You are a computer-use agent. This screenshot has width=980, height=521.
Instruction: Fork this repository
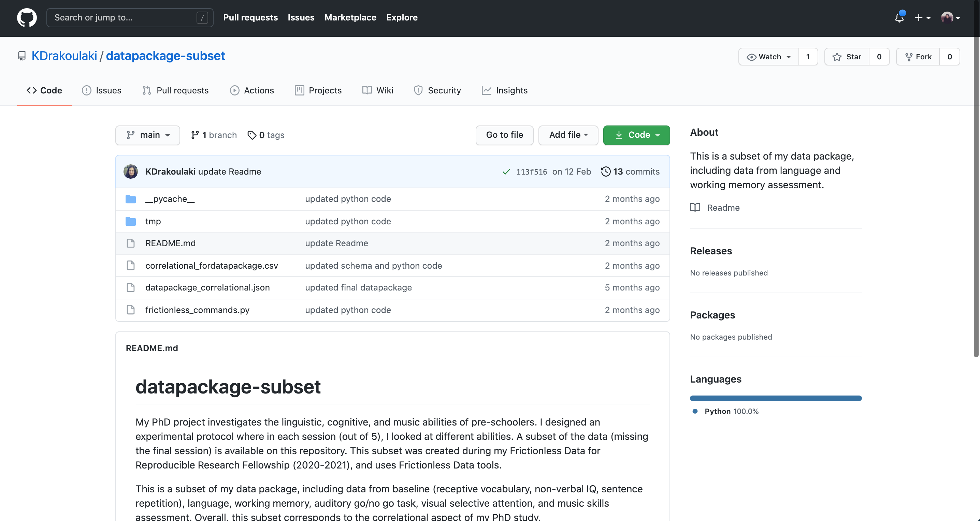coord(918,57)
